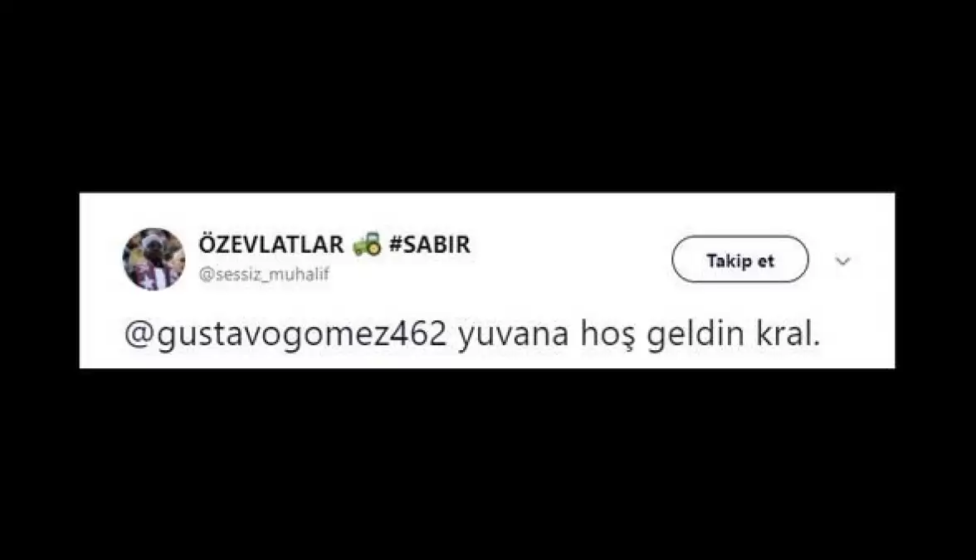This screenshot has height=560, width=976.
Task: Click white space right of the chevron arrow
Action: (875, 261)
